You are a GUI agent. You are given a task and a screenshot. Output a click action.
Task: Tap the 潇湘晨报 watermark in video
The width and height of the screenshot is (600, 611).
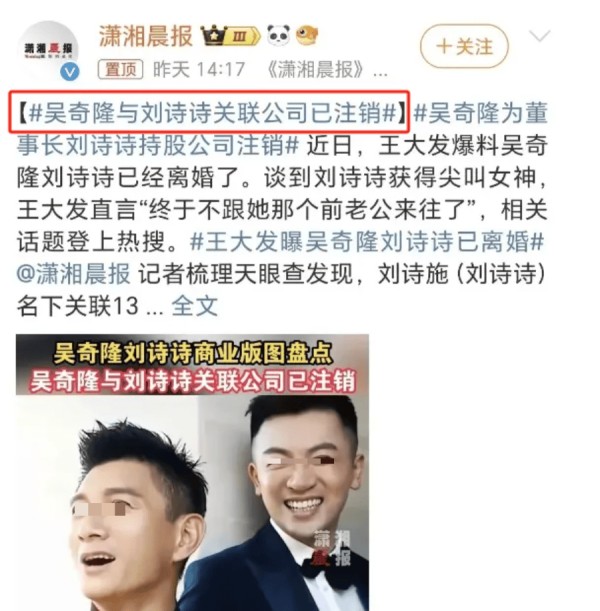coord(332,549)
